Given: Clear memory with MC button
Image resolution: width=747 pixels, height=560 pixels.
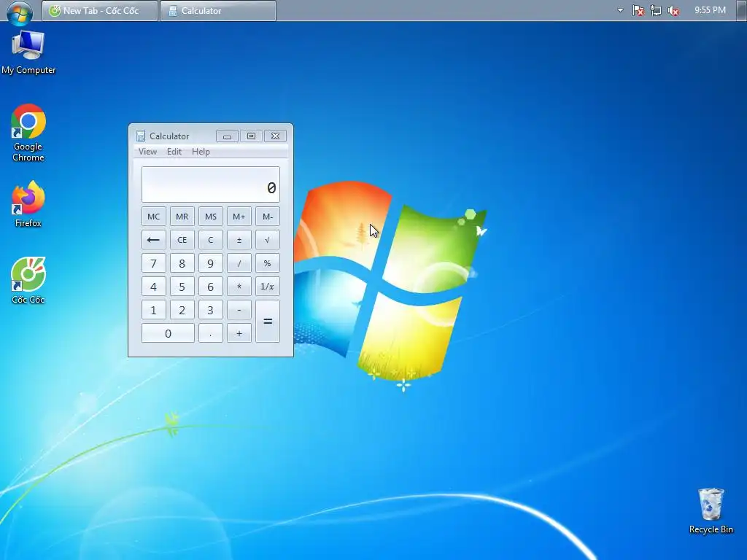Looking at the screenshot, I should (x=153, y=216).
